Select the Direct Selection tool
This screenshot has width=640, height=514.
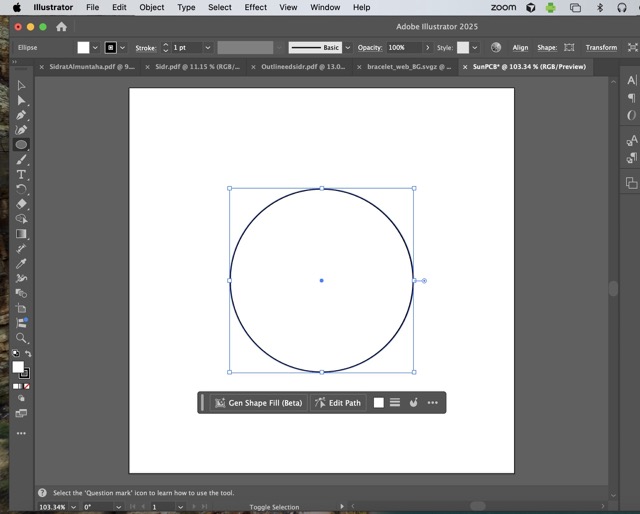[x=21, y=100]
